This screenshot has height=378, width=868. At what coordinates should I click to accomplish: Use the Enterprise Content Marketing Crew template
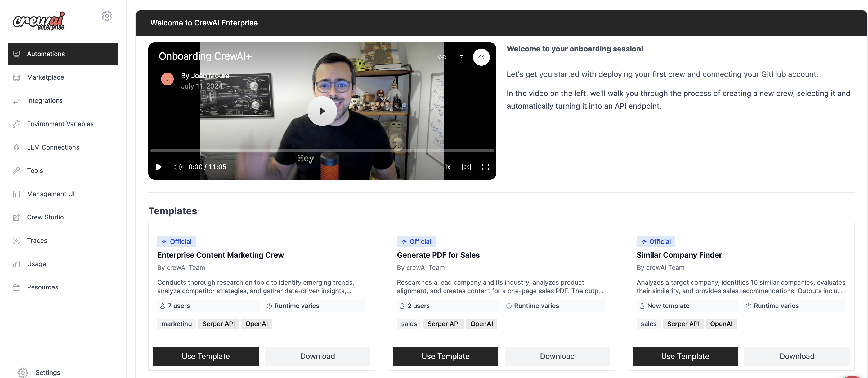coord(205,356)
